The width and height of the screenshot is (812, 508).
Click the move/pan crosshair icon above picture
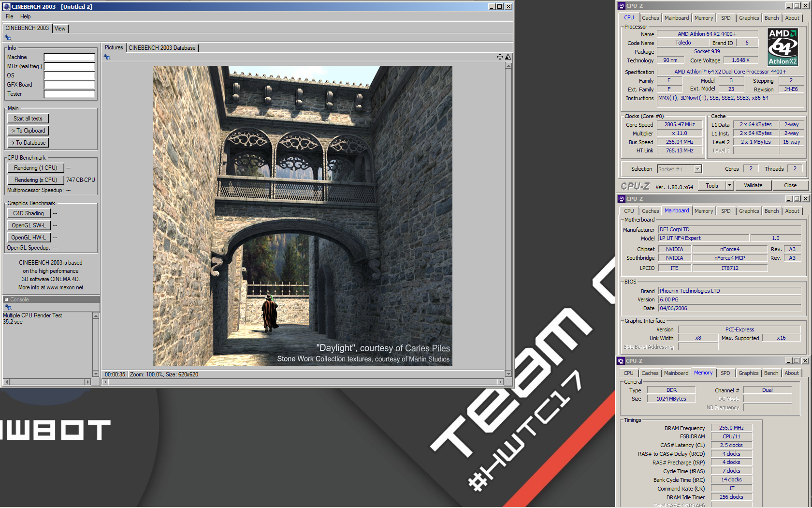click(x=500, y=57)
